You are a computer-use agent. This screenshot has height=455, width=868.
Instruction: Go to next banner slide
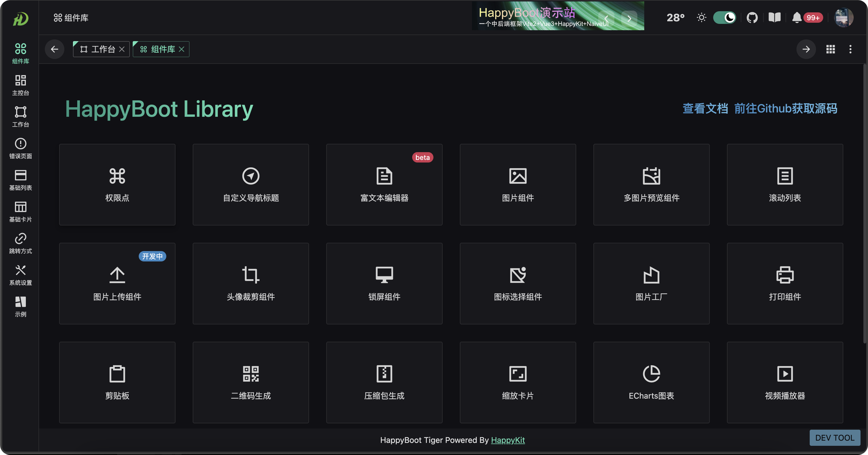[x=629, y=18]
